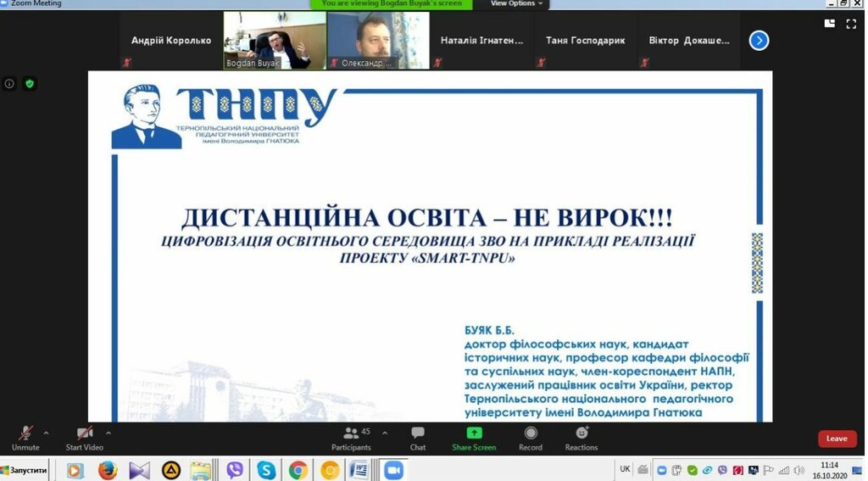Leave the meeting

(837, 439)
